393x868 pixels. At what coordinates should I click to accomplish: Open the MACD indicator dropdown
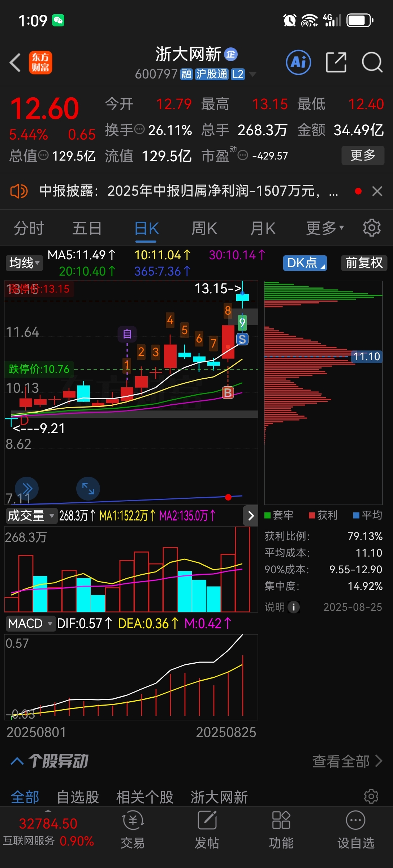[x=30, y=624]
